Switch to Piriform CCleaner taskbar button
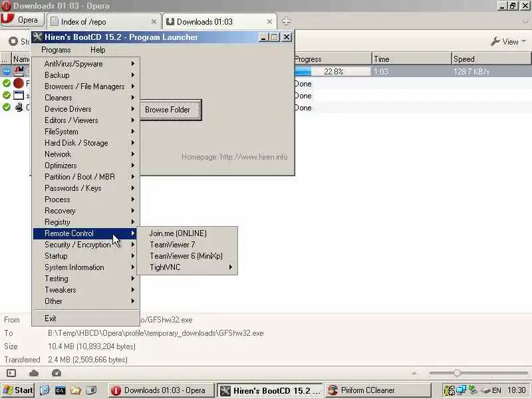Image resolution: width=532 pixels, height=399 pixels. [x=378, y=390]
